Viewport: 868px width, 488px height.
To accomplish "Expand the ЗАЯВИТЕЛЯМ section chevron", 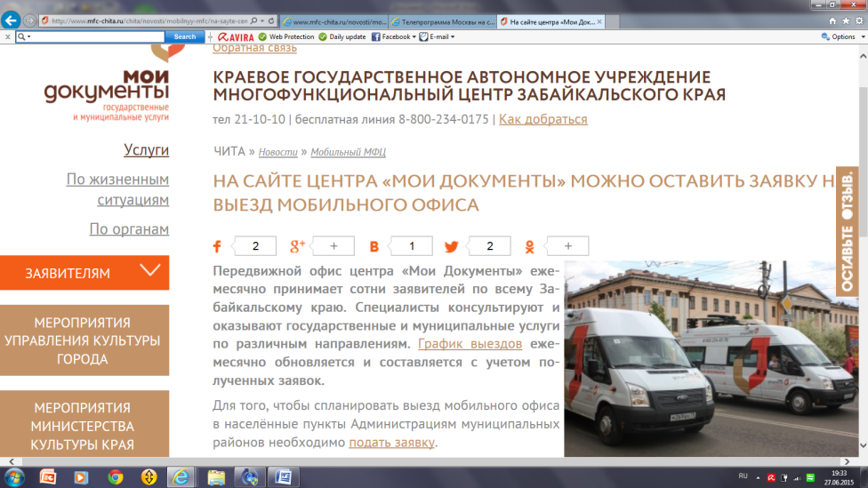I will point(150,270).
